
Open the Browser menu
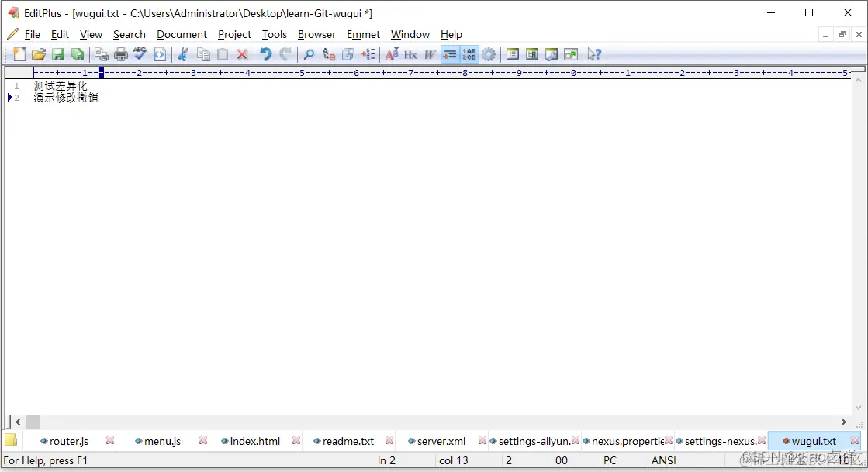316,34
